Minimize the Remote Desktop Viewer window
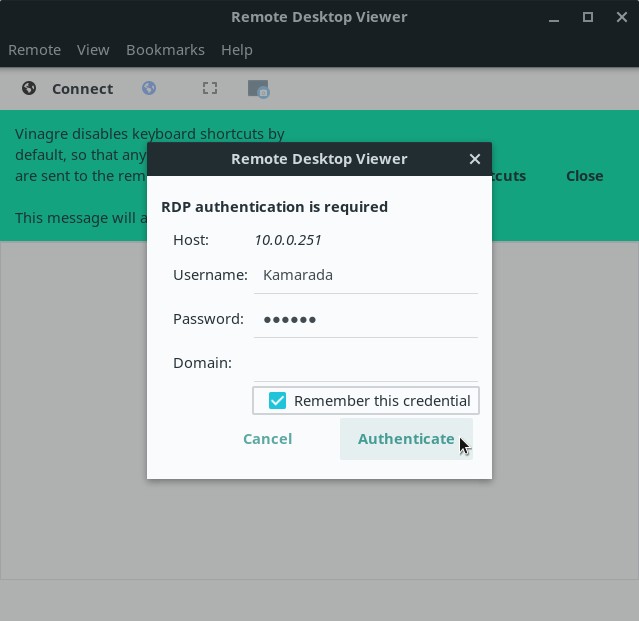Screen dimensions: 639x621 [x=554, y=17]
